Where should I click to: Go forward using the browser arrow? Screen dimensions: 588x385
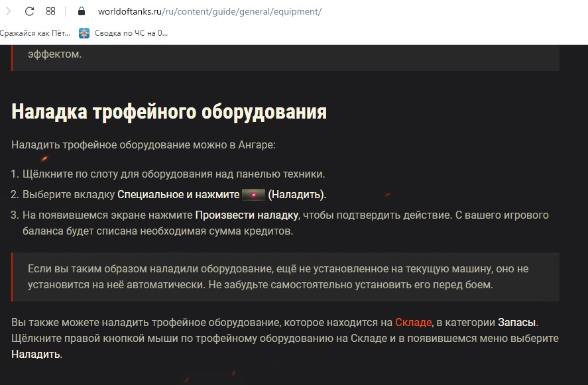[8, 11]
